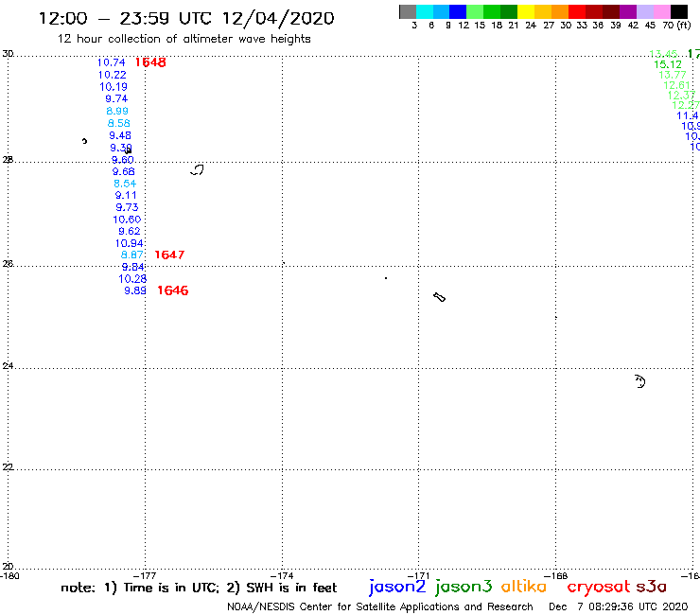Click the lavender swatch in the color bar
Viewport: 700px width, 615px height.
tap(644, 11)
